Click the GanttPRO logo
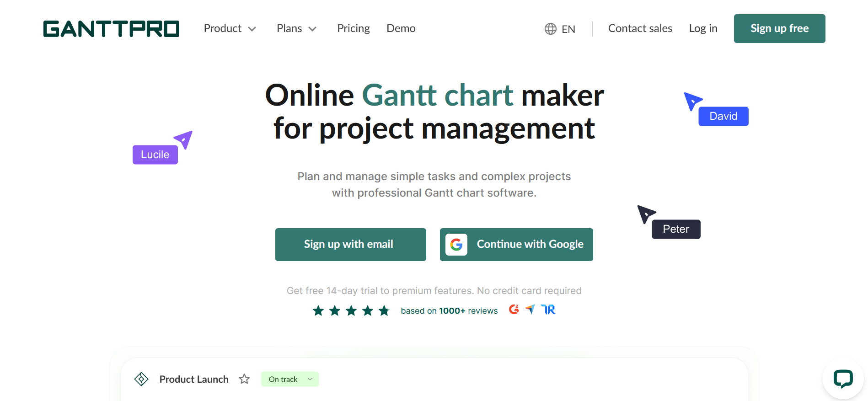 coord(111,28)
